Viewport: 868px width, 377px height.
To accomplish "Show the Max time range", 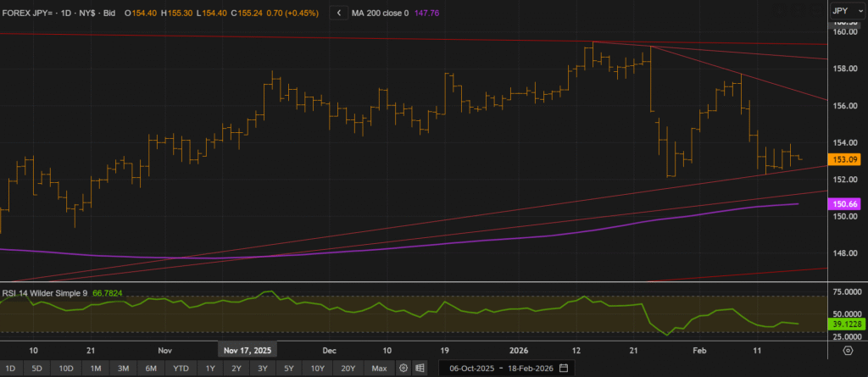I will coord(379,369).
